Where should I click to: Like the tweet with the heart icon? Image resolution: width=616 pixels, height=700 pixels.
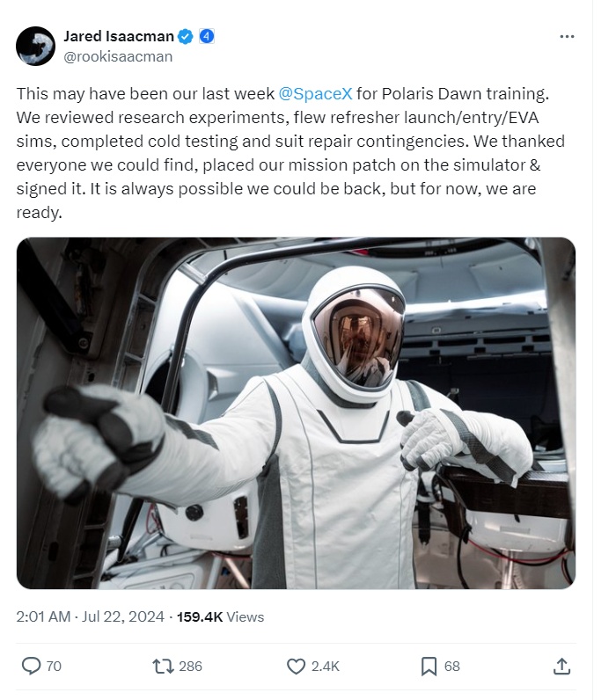(x=297, y=667)
